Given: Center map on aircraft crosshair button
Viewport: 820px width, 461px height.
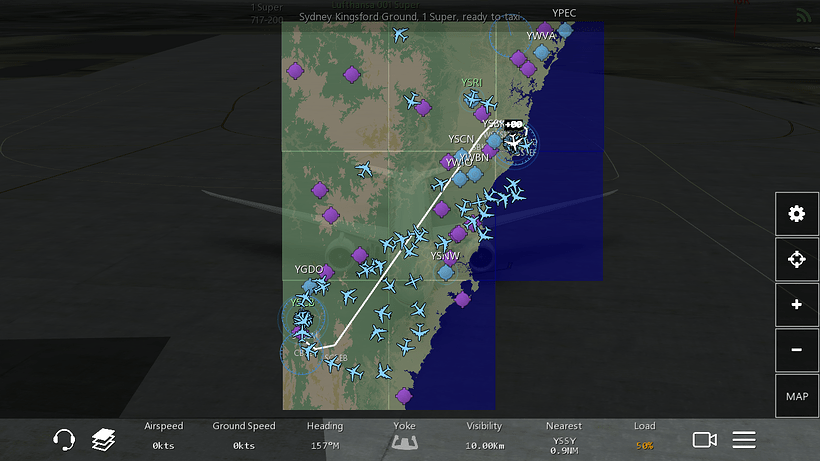Looking at the screenshot, I should click(x=796, y=259).
